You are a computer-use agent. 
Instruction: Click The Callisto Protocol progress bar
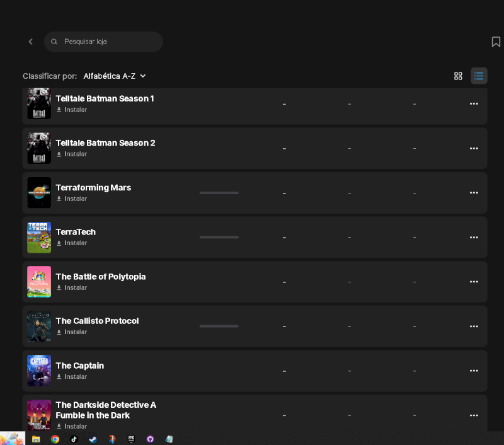coord(219,326)
